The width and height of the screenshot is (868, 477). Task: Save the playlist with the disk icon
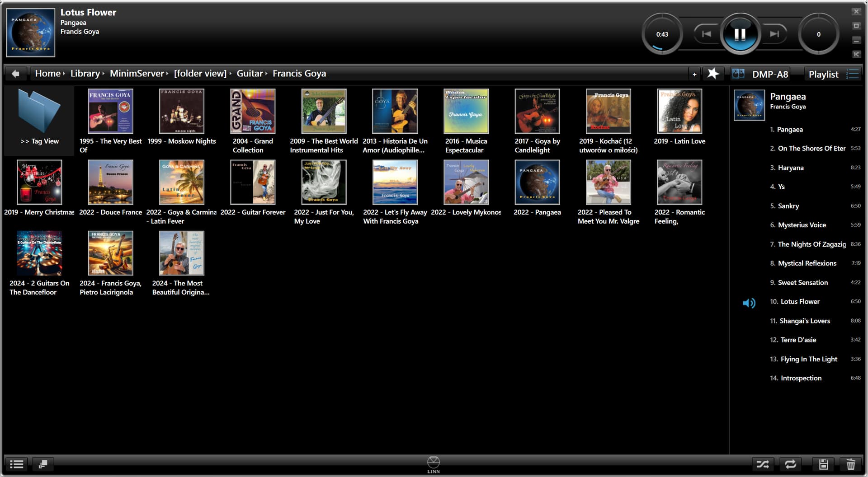[823, 464]
